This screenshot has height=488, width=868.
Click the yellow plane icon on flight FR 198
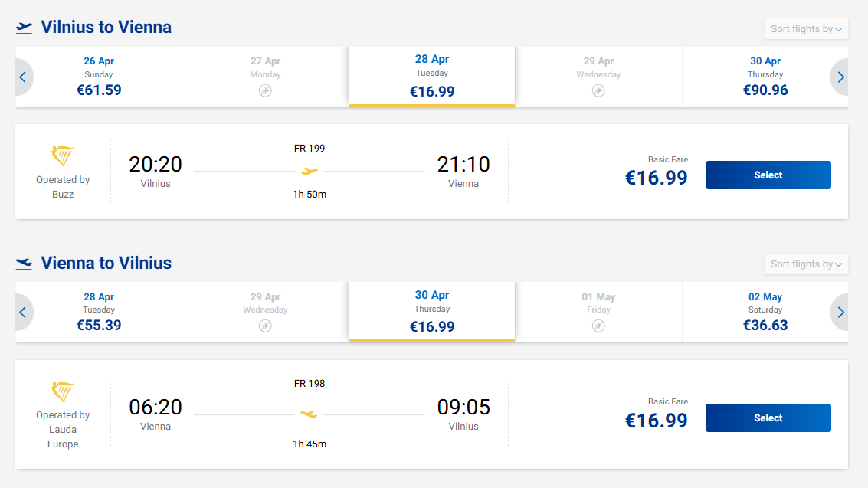pyautogui.click(x=309, y=414)
